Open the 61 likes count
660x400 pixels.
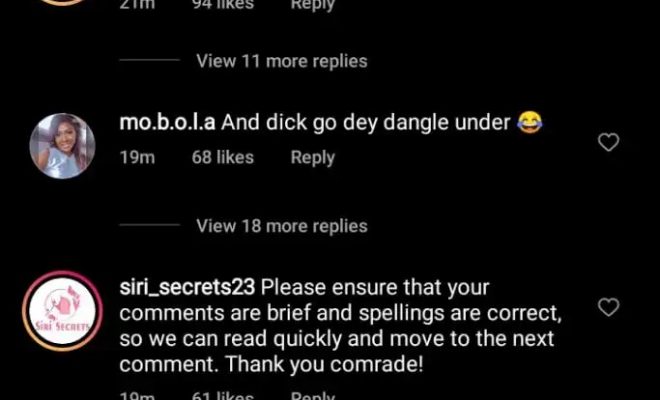[x=223, y=396]
